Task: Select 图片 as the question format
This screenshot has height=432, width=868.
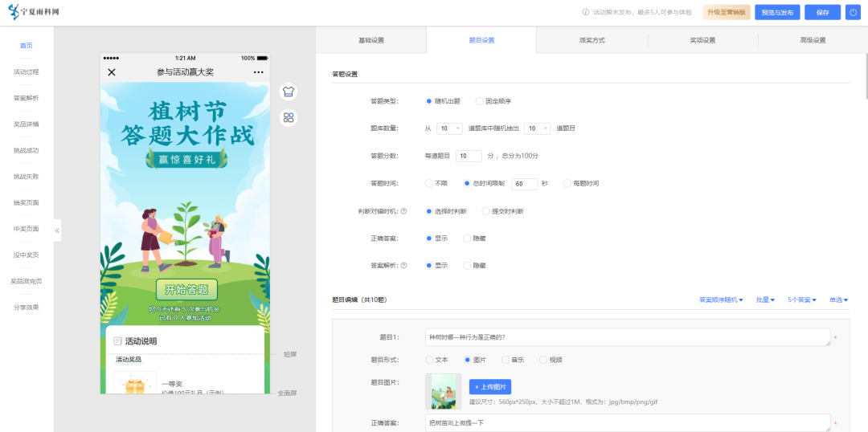Action: (x=467, y=360)
